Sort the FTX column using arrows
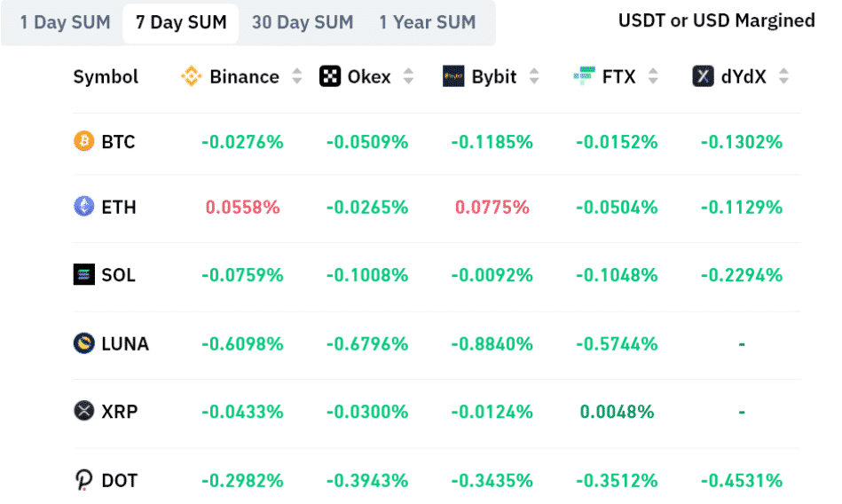 (653, 77)
